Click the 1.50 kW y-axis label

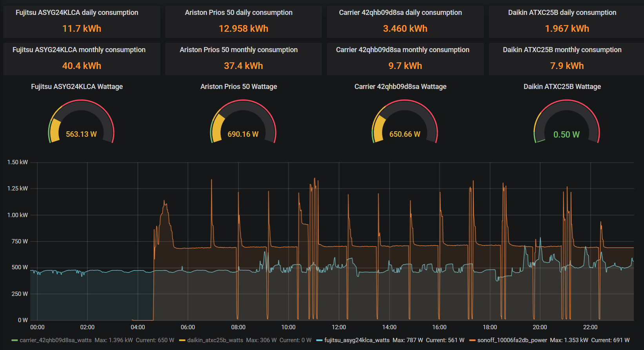18,162
